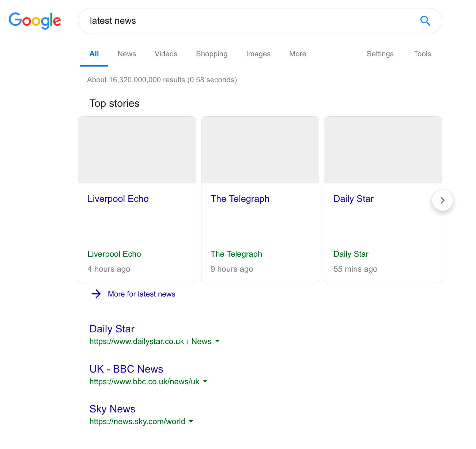This screenshot has width=476, height=449.
Task: Click the arrow beside More for latest news
Action: pyautogui.click(x=96, y=294)
